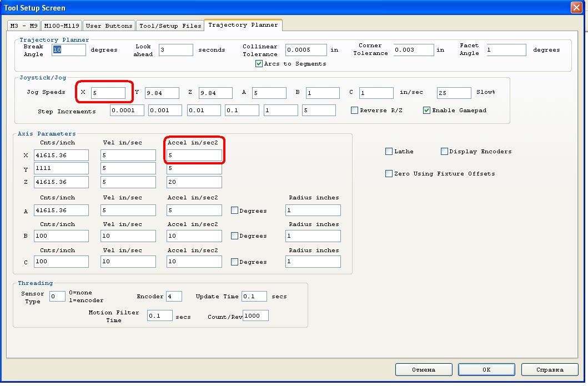The image size is (588, 386).
Task: Click the C axis Cnts/inch field
Action: 62,262
